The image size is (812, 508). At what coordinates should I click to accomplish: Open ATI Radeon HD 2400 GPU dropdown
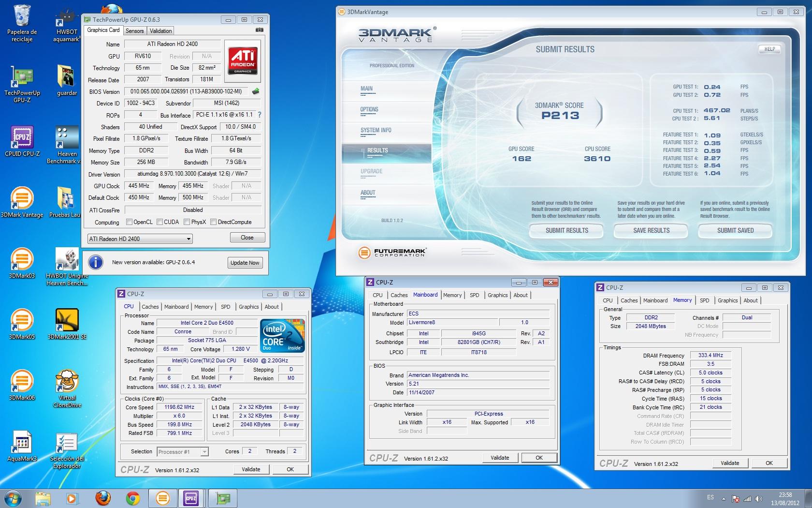click(x=140, y=239)
